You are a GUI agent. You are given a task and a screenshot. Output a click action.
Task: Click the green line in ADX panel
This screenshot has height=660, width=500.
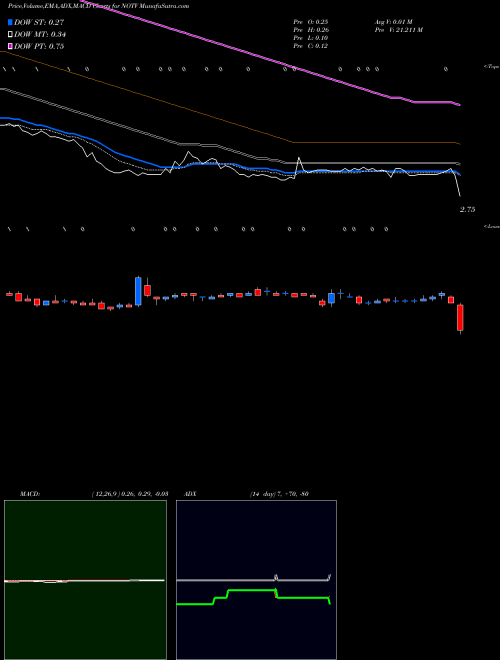point(253,597)
